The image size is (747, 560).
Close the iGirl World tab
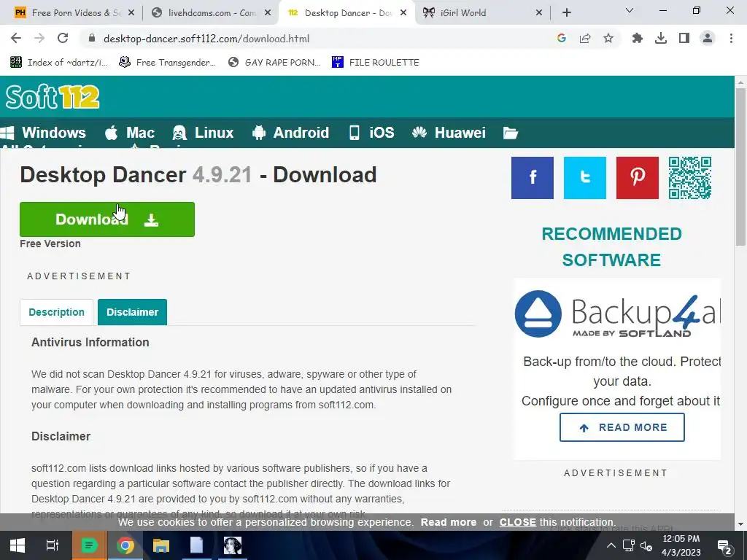point(539,13)
